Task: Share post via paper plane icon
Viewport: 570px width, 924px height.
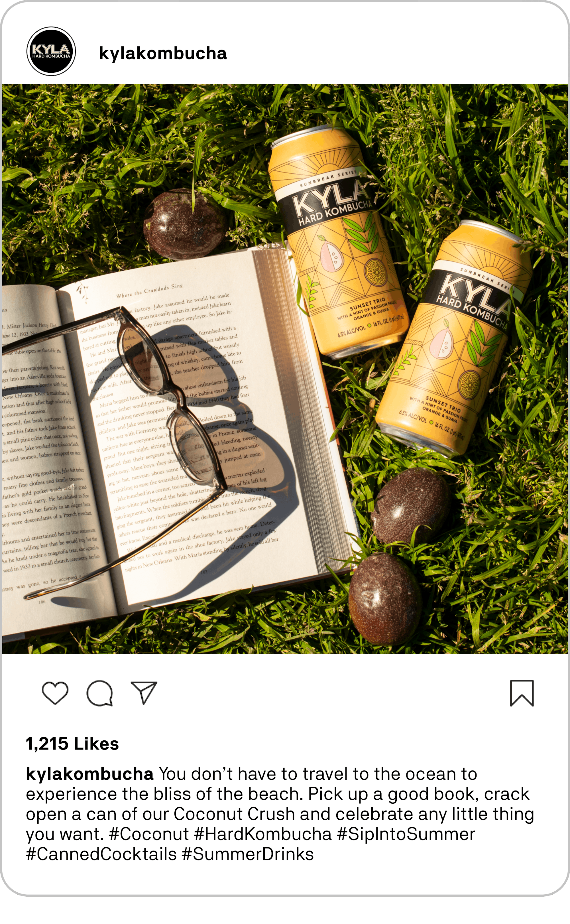Action: coord(144,693)
